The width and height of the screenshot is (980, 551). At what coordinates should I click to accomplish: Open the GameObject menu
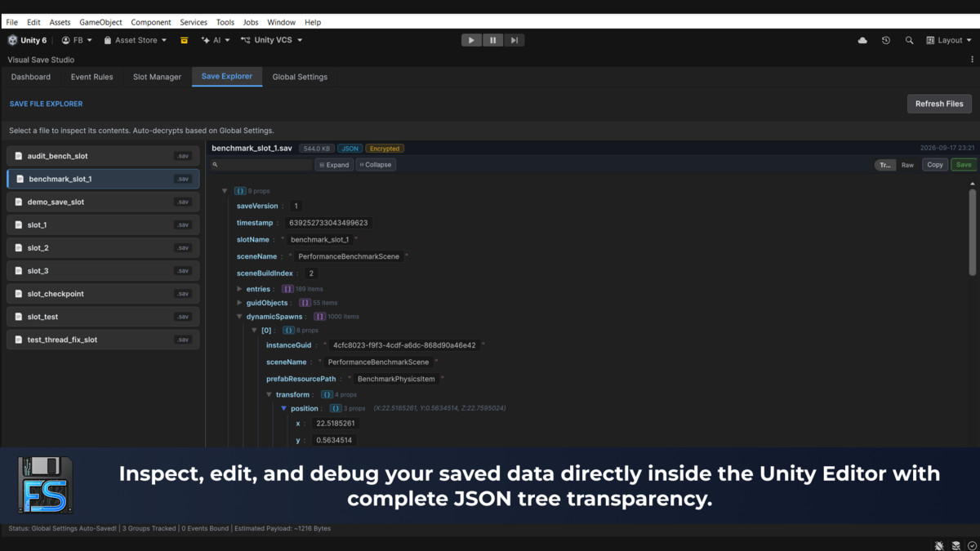pyautogui.click(x=100, y=22)
